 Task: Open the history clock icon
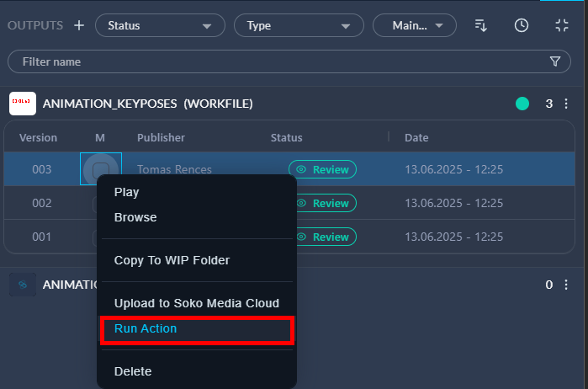pyautogui.click(x=522, y=25)
